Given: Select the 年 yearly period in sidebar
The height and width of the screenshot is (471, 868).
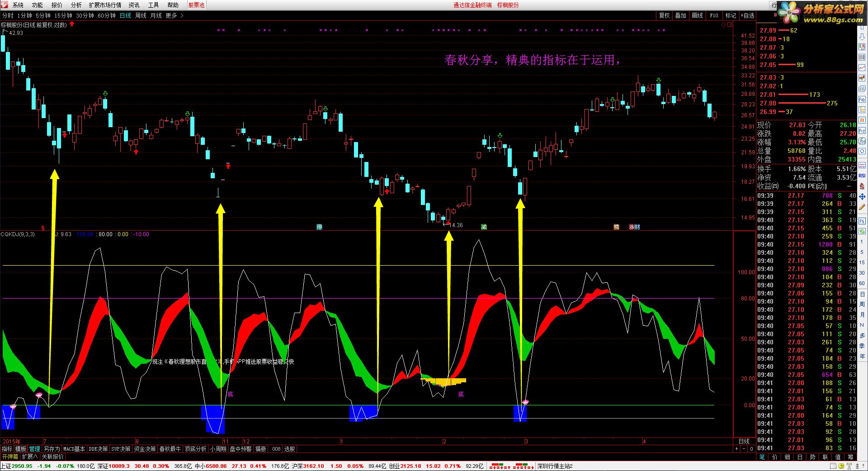Looking at the screenshot, I should click(x=862, y=356).
